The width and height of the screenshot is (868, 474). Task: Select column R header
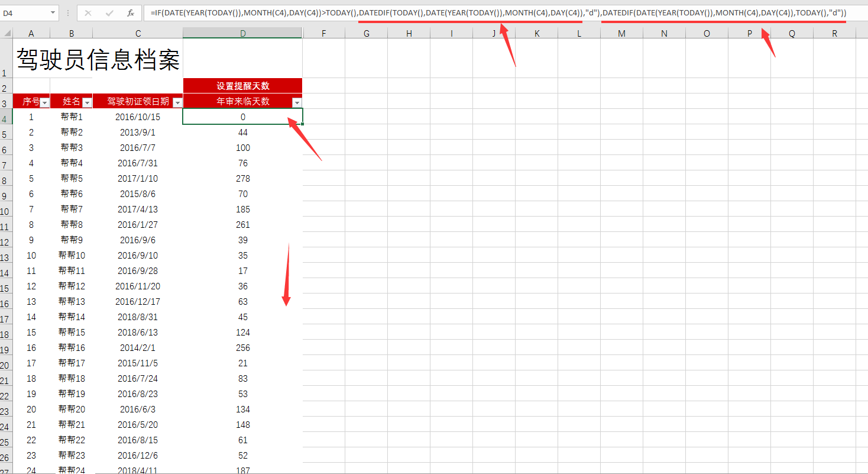tap(834, 34)
